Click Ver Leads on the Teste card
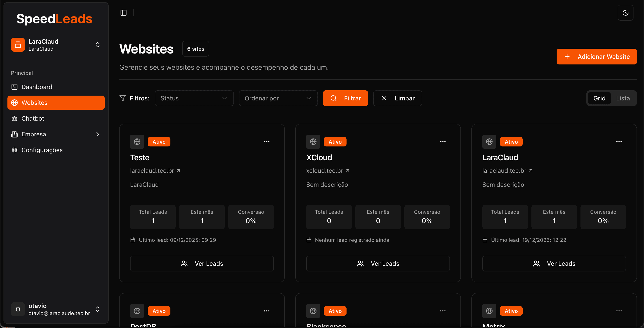This screenshot has width=644, height=328. [x=202, y=264]
